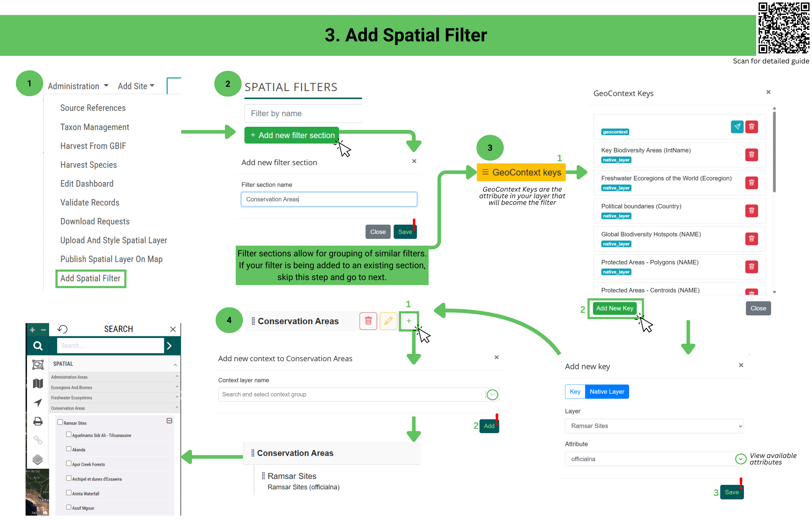
Task: Check the Ramsar Sites checkbox
Action: [61, 422]
